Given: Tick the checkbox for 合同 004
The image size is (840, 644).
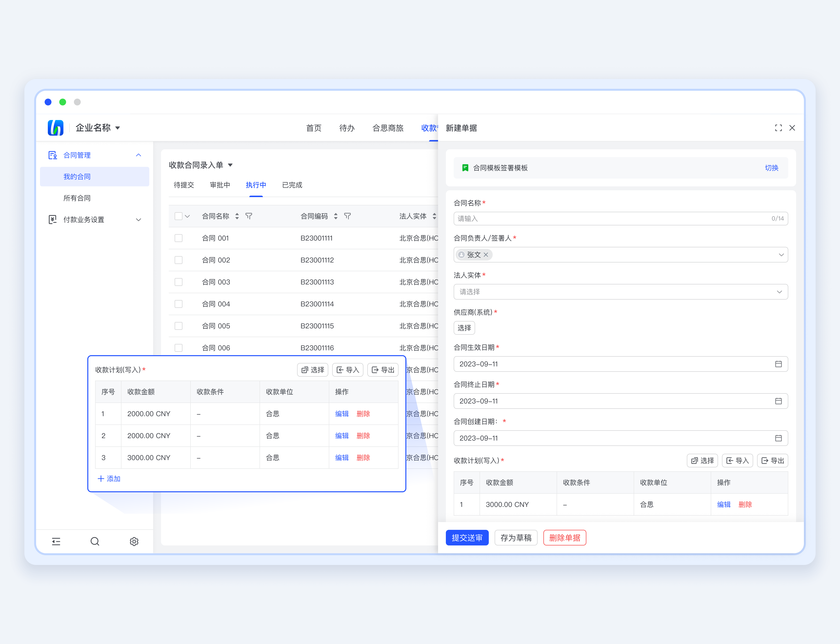Looking at the screenshot, I should click(179, 304).
